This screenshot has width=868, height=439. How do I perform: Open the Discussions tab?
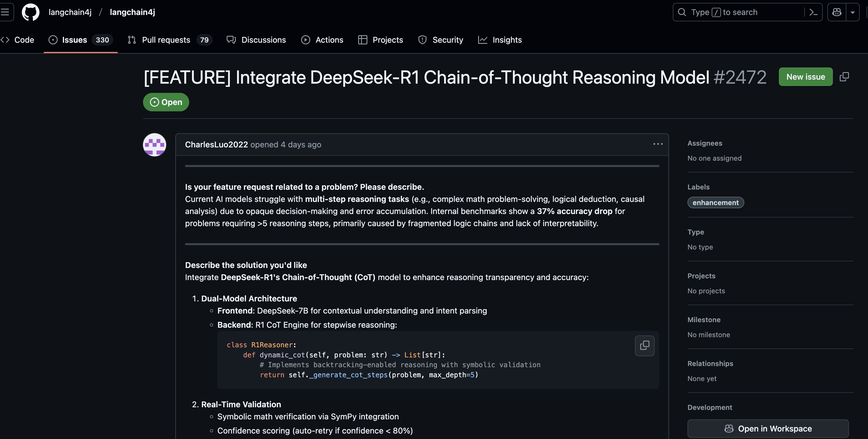click(x=256, y=40)
